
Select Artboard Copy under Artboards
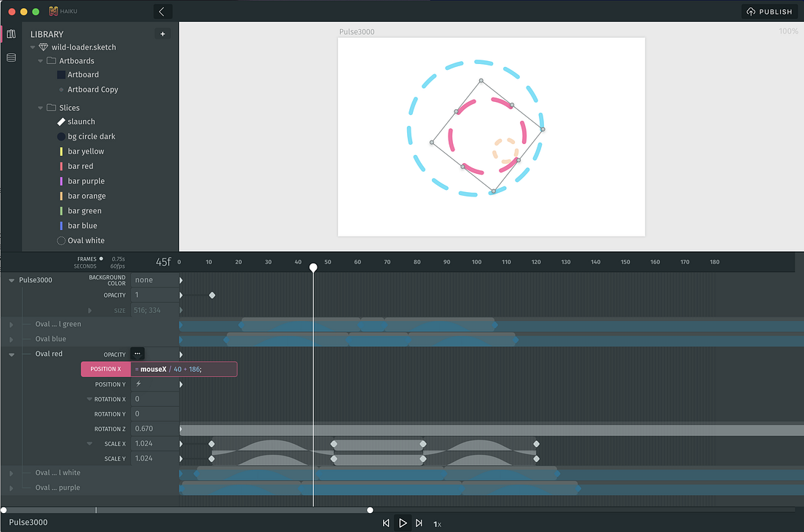(x=92, y=89)
